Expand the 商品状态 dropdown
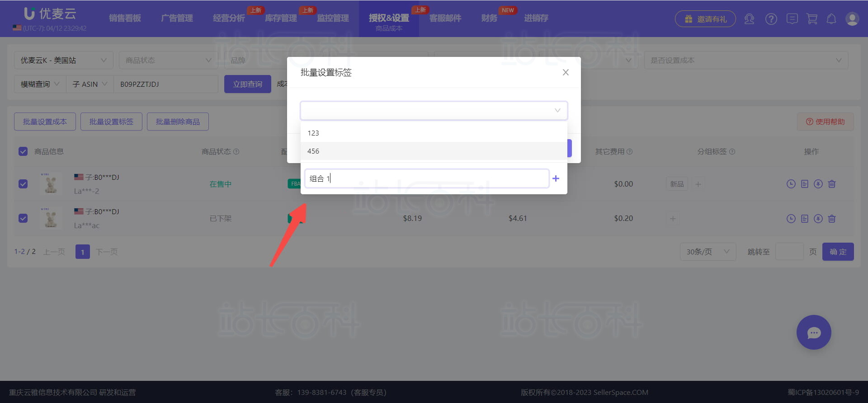868x403 pixels. pyautogui.click(x=168, y=60)
